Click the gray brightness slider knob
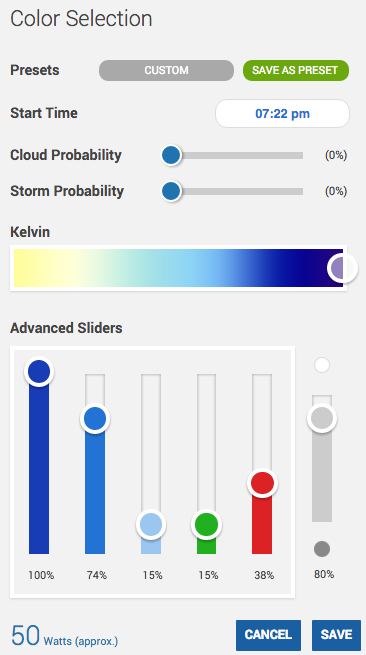 click(322, 418)
